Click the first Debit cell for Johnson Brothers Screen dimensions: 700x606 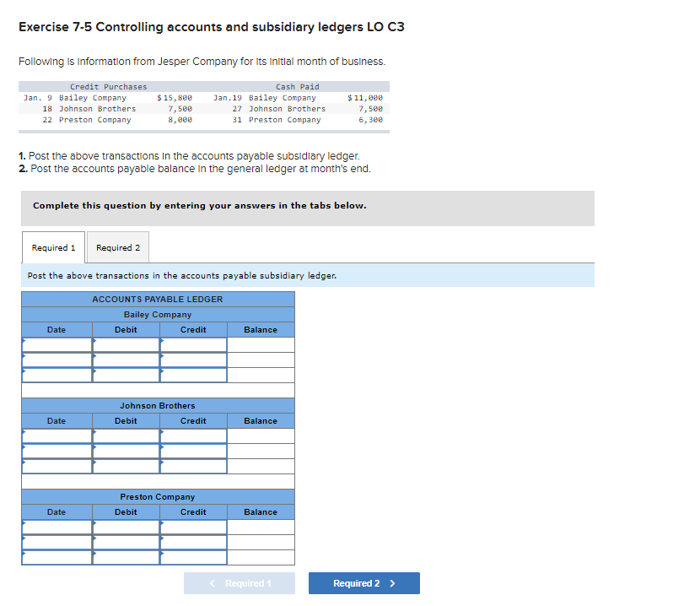[125, 436]
